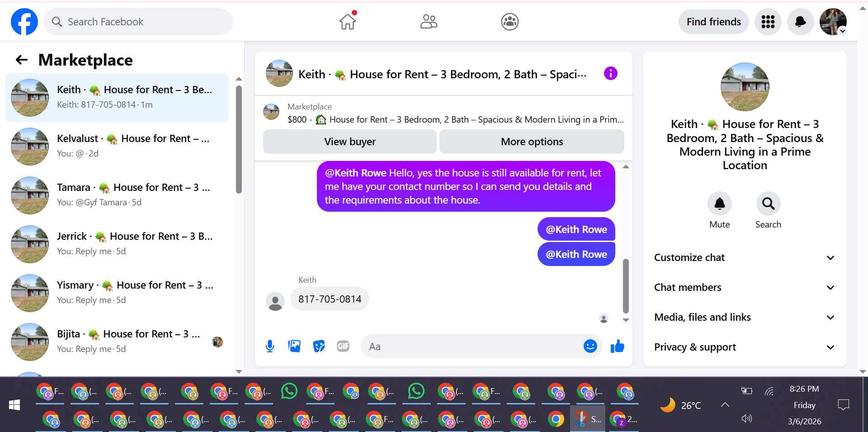Attach a photo using the image icon

click(x=294, y=347)
